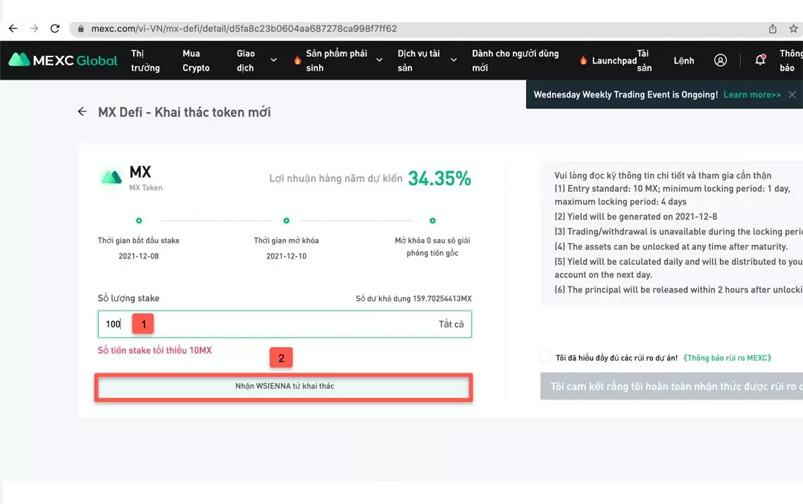Click the Số dư khả dụng balance text
The image size is (803, 504).
(x=414, y=299)
